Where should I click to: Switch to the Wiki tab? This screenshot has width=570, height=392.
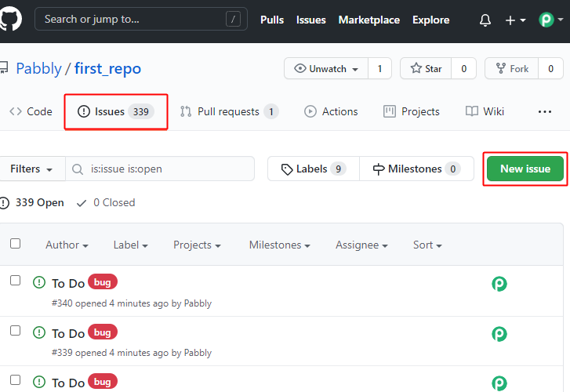pyautogui.click(x=485, y=111)
